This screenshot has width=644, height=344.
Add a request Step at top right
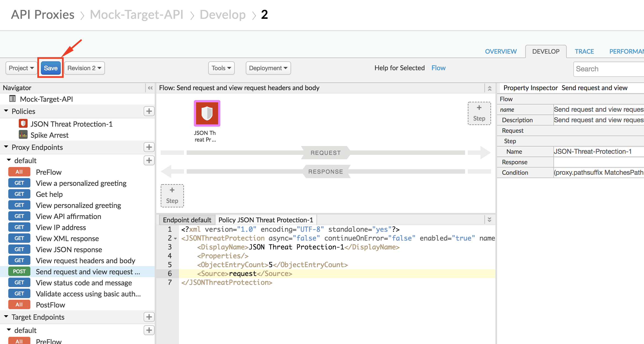point(479,113)
